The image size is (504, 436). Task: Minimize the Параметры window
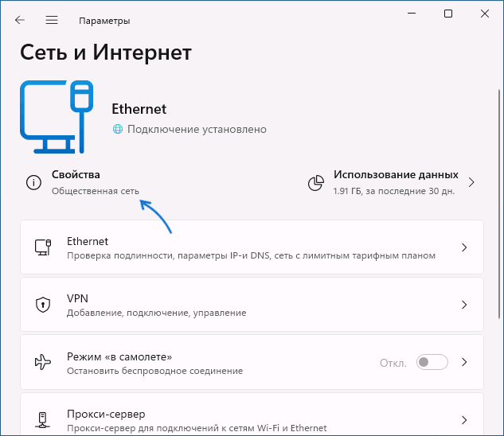click(x=412, y=14)
